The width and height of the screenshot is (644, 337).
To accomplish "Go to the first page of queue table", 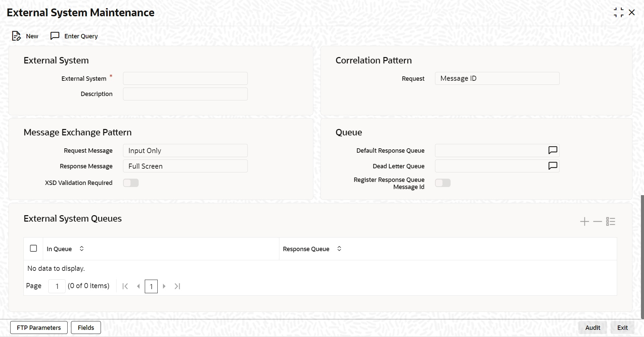I will click(x=125, y=286).
